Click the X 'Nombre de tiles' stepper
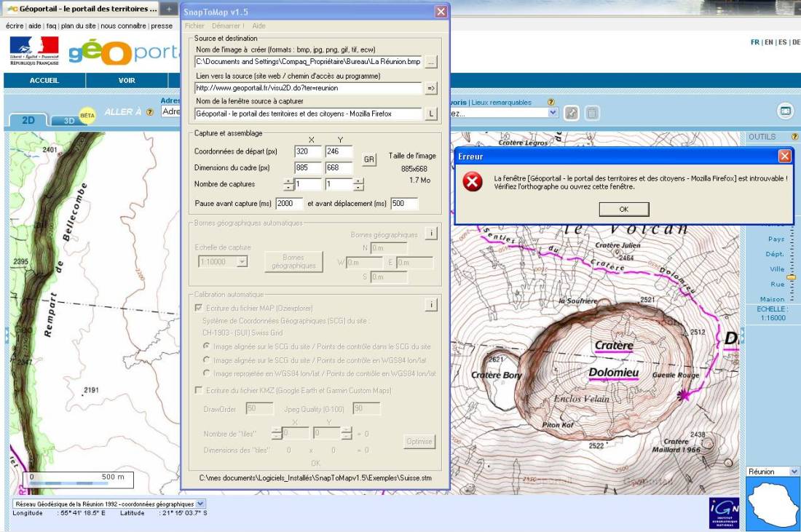Image resolution: width=801 pixels, height=532 pixels. (277, 434)
